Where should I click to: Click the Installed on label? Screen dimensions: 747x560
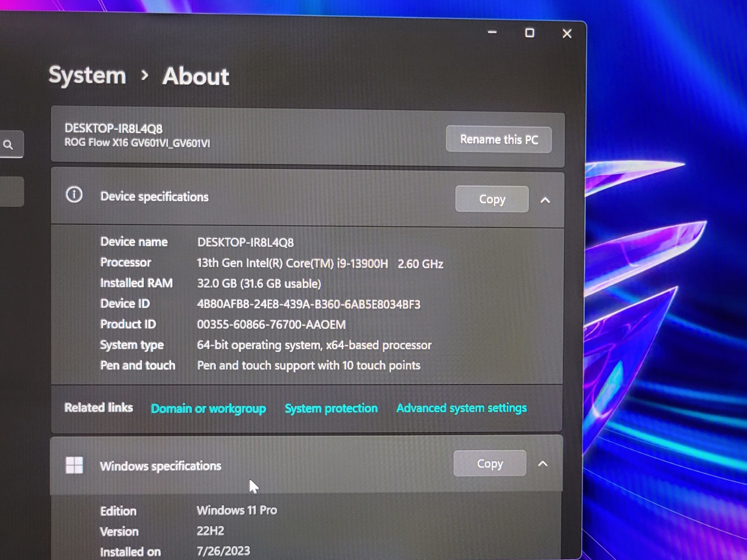(130, 552)
